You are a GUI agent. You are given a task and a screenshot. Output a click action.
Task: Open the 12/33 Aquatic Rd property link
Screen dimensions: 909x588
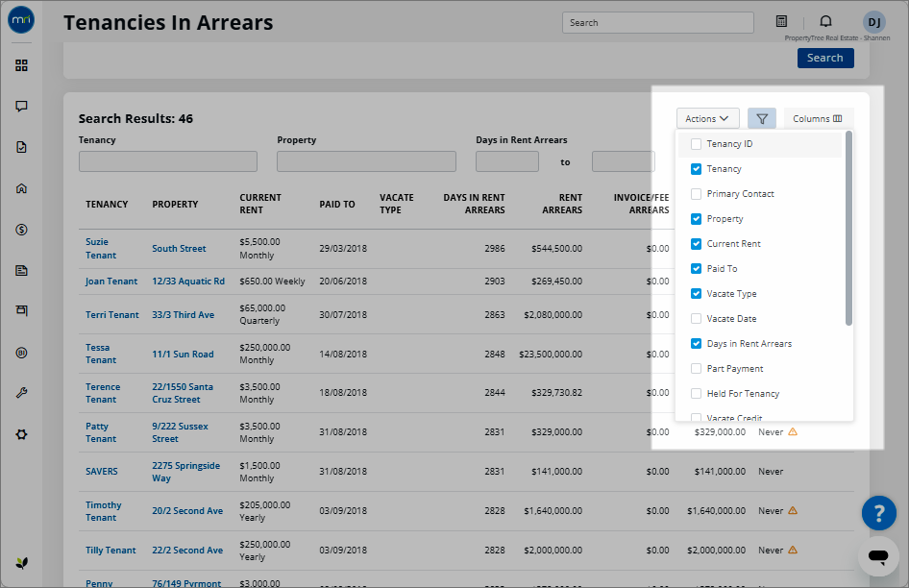pos(187,281)
